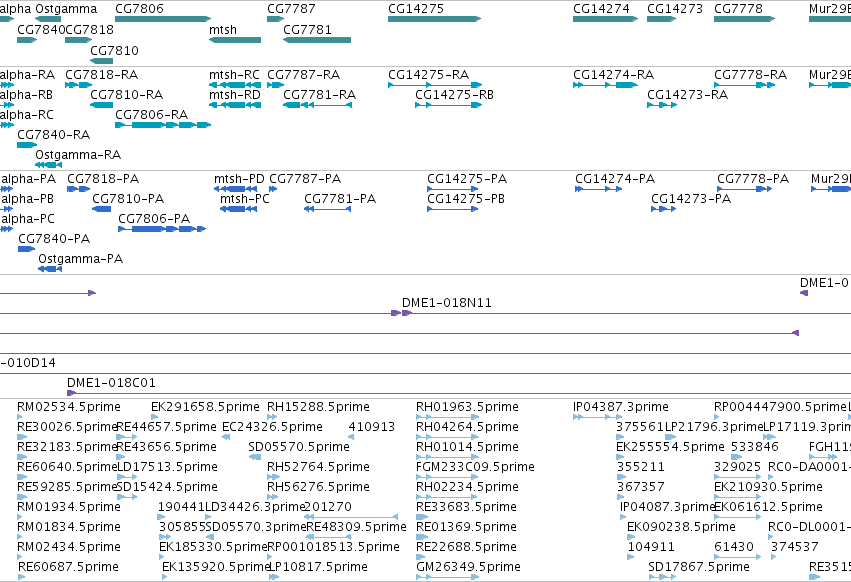Click the CG14275 gene bar
Screen dimensions: 851x582
(434, 19)
